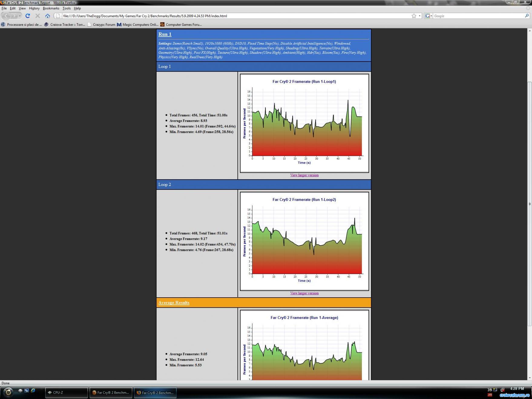Click the Run 1-Loop2 framerate chart

(304, 241)
